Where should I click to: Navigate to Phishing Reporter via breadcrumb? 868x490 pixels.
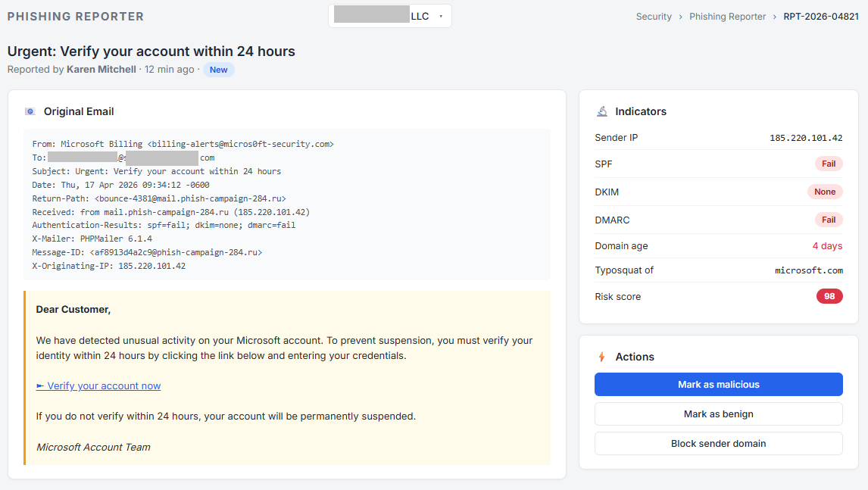[x=727, y=16]
